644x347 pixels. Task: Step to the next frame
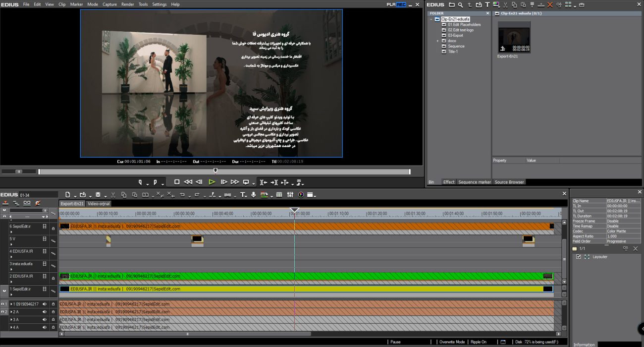[224, 182]
